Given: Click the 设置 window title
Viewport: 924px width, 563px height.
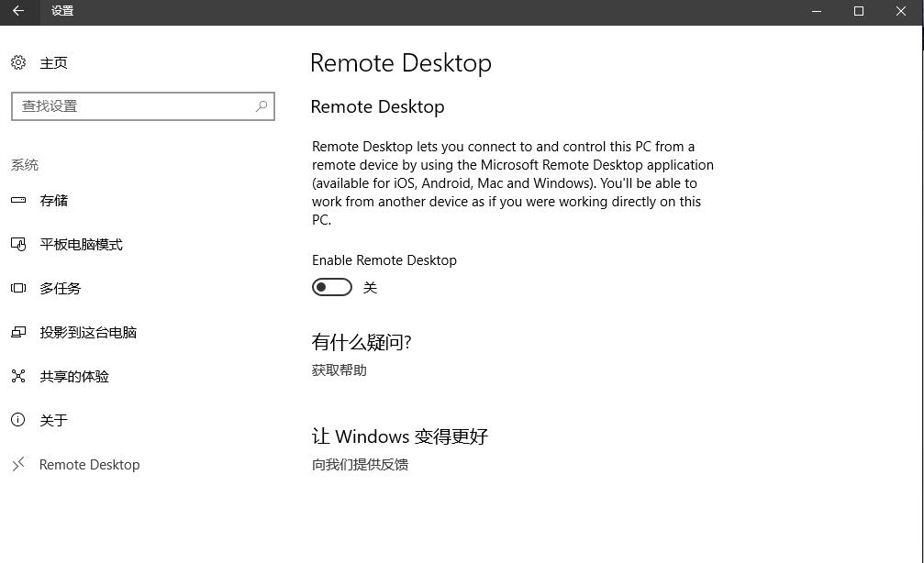Looking at the screenshot, I should tap(62, 11).
